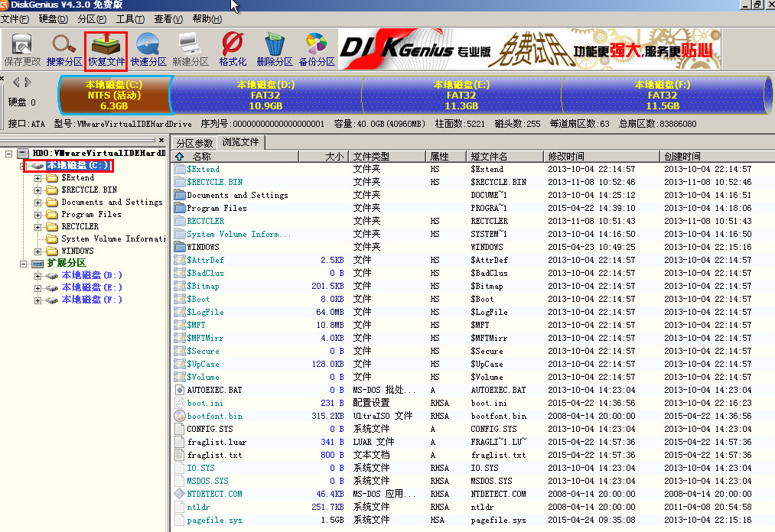The height and width of the screenshot is (532, 775).
Task: Open the 工具(T) menu
Action: tap(130, 18)
